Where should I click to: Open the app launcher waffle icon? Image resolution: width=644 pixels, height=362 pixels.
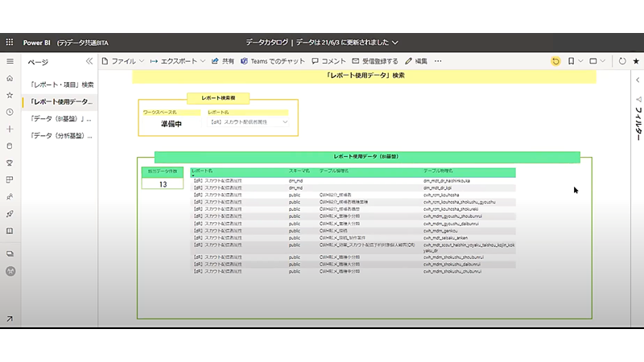(10, 43)
